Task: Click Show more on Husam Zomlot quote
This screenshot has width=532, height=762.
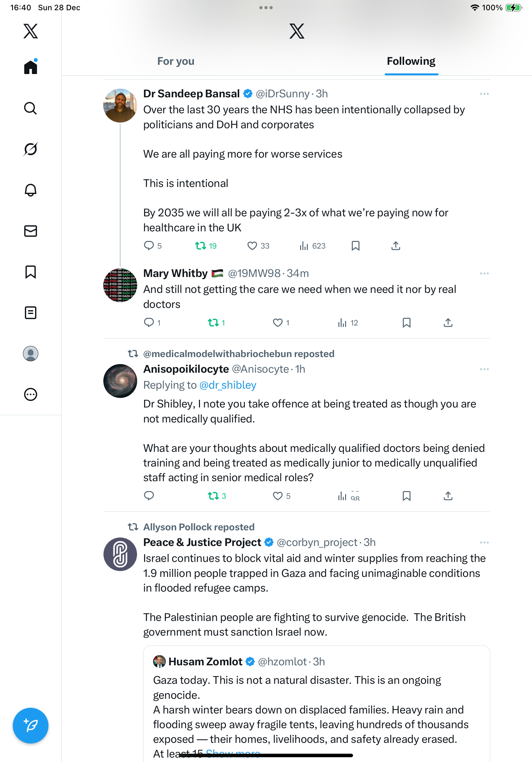Action: coord(233,753)
